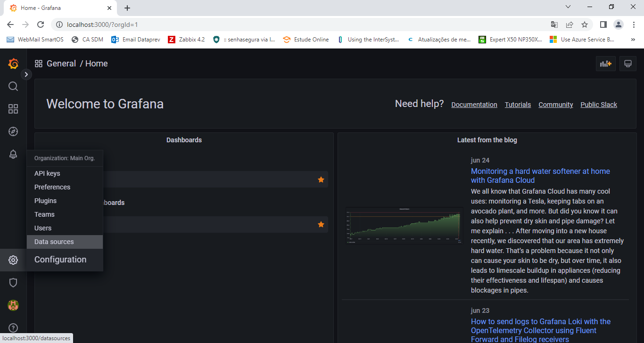644x343 pixels.
Task: Toggle the cycle view mode monitor icon
Action: click(627, 64)
